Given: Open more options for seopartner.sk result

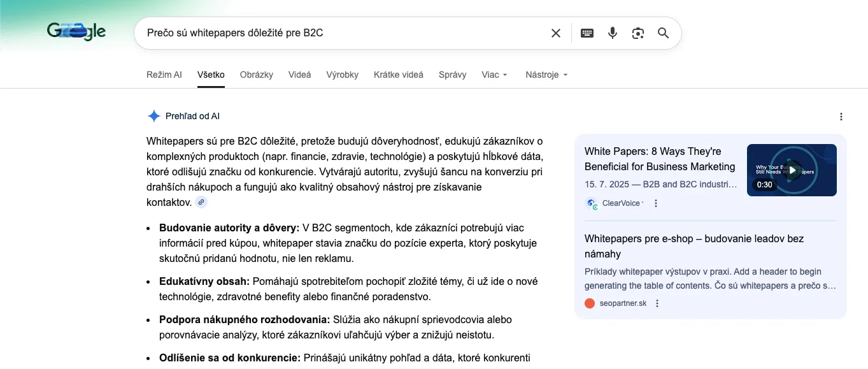Looking at the screenshot, I should [x=657, y=303].
